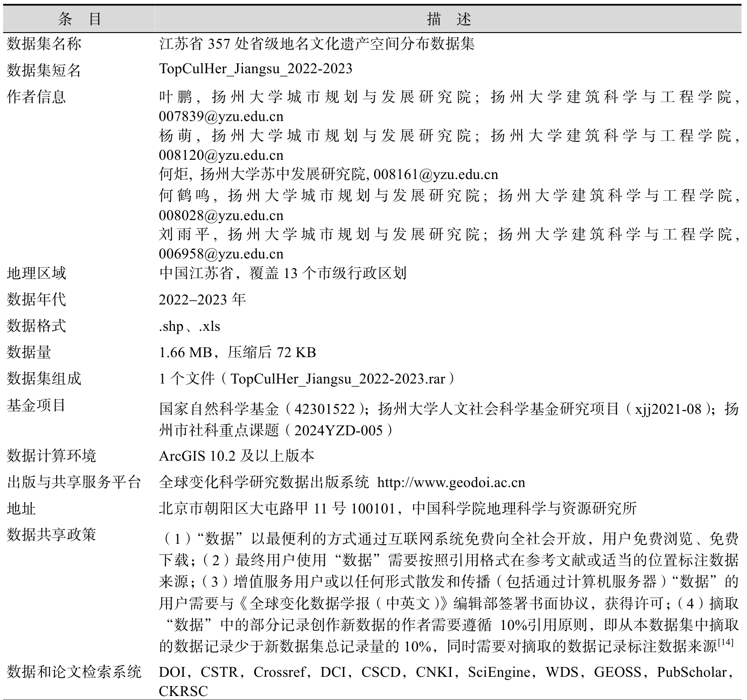
Task: Click the row label 数据和论文检索系统
Action: tap(74, 672)
